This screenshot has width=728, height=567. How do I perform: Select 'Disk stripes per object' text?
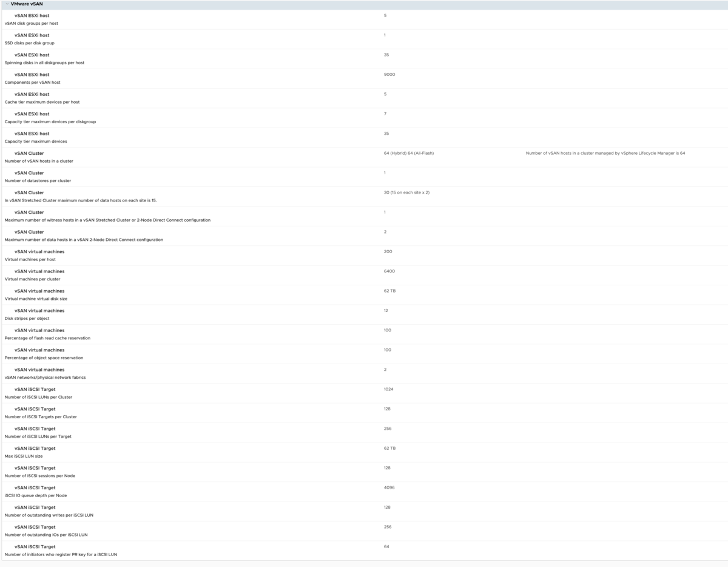click(27, 318)
